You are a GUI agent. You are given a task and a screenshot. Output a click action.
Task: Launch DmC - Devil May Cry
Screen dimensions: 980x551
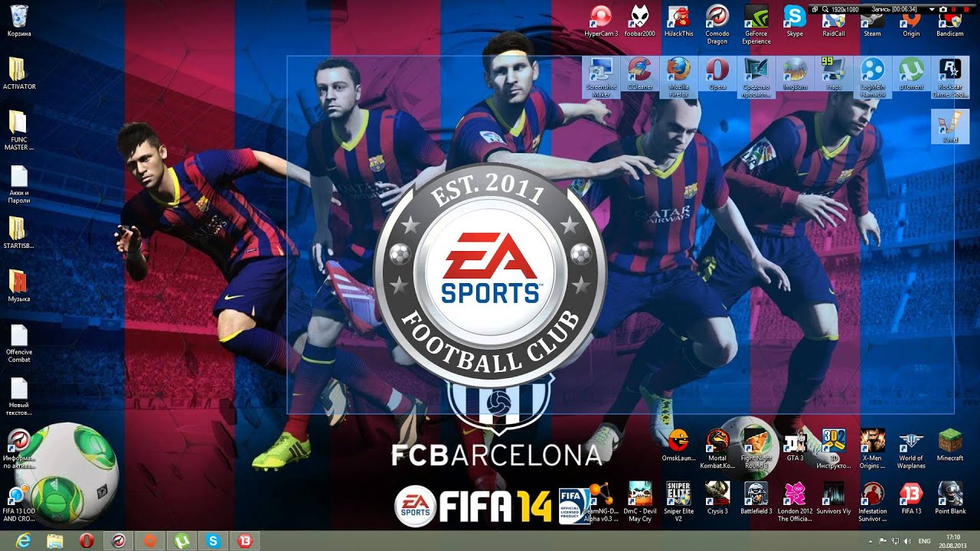pos(640,501)
